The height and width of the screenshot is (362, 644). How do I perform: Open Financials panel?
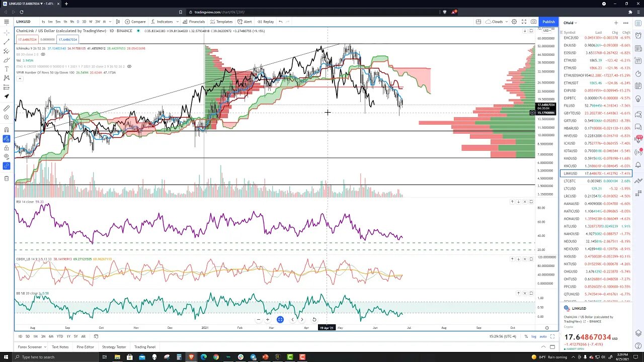(x=194, y=22)
